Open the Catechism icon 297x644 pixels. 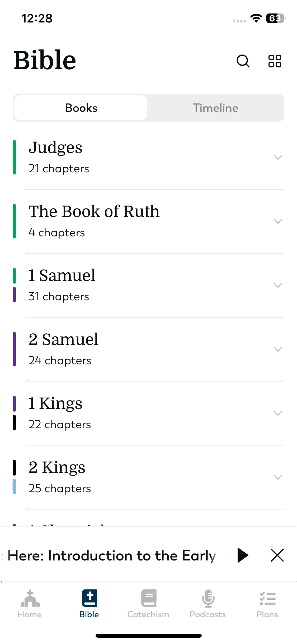click(x=149, y=598)
